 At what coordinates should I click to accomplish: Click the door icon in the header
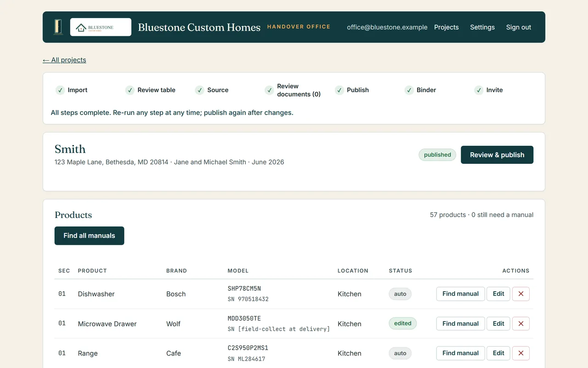click(x=58, y=27)
